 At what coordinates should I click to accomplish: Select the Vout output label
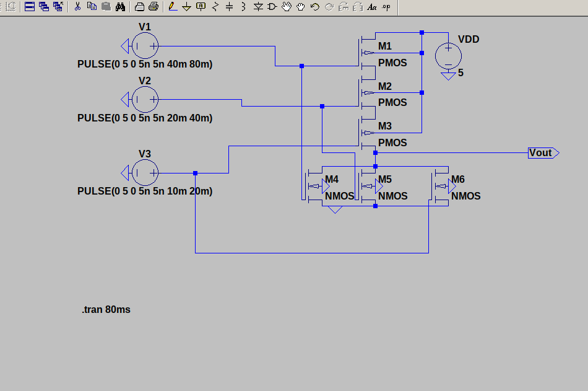(x=542, y=152)
